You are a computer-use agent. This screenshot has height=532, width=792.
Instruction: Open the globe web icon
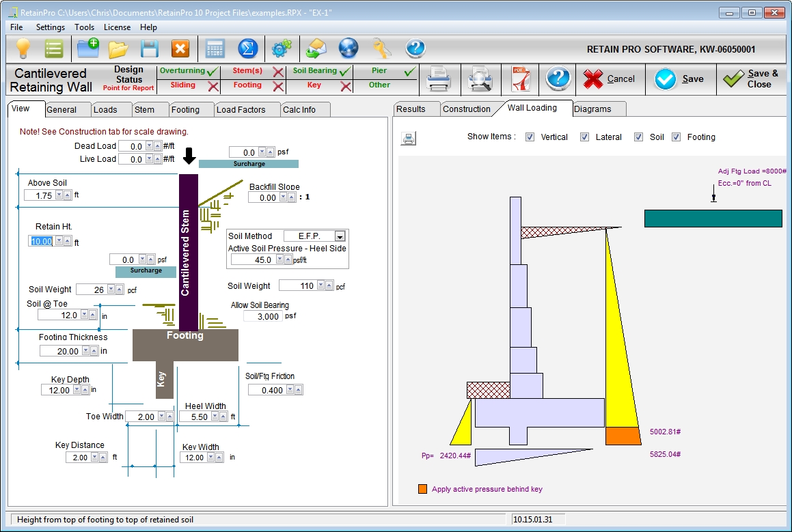pyautogui.click(x=349, y=48)
